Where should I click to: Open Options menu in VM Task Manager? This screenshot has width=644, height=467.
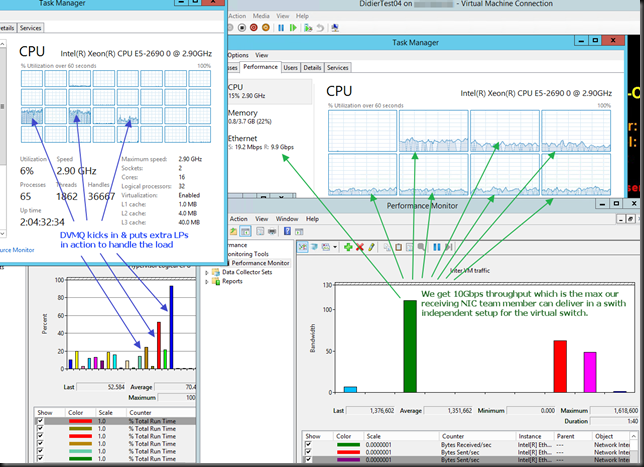238,55
